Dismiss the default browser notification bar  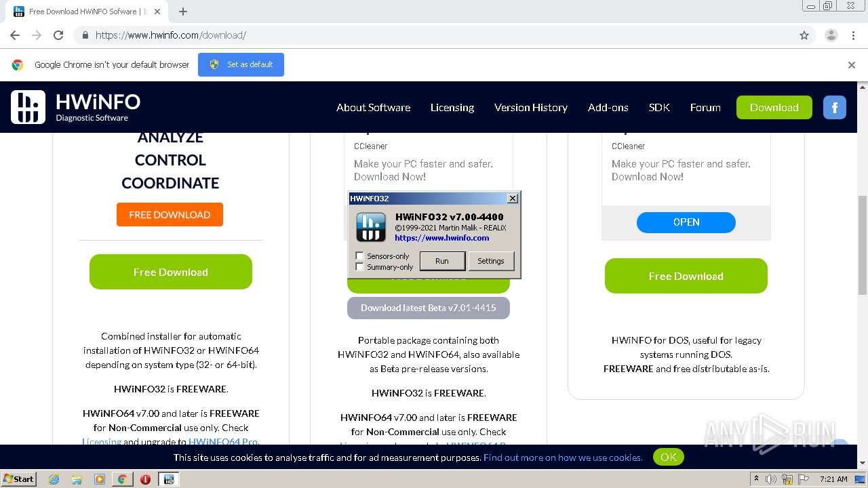[852, 65]
